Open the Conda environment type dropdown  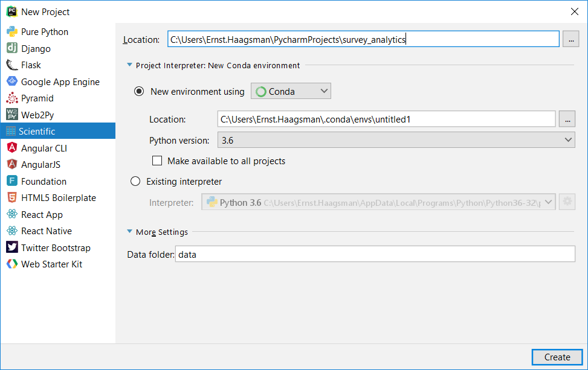[291, 91]
